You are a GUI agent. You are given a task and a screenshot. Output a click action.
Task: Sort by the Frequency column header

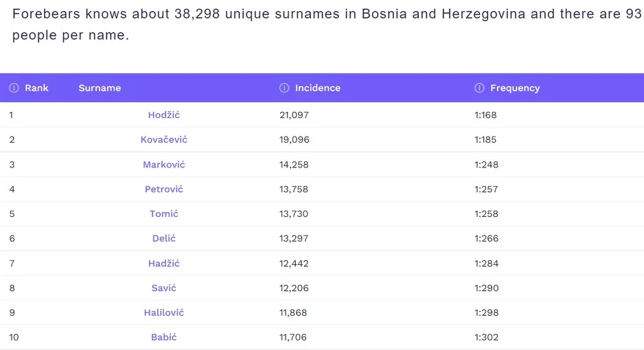(x=515, y=88)
